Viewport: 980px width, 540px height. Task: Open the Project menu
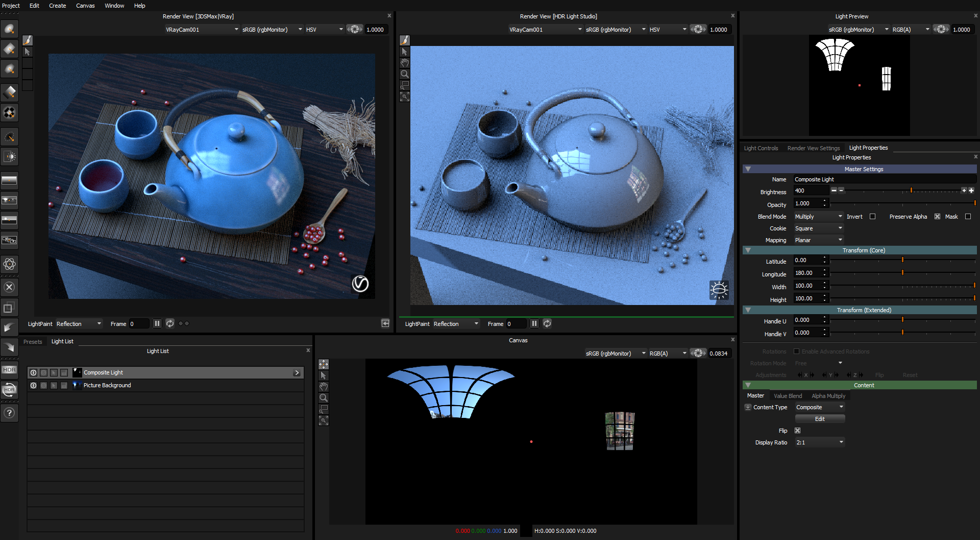coord(11,6)
